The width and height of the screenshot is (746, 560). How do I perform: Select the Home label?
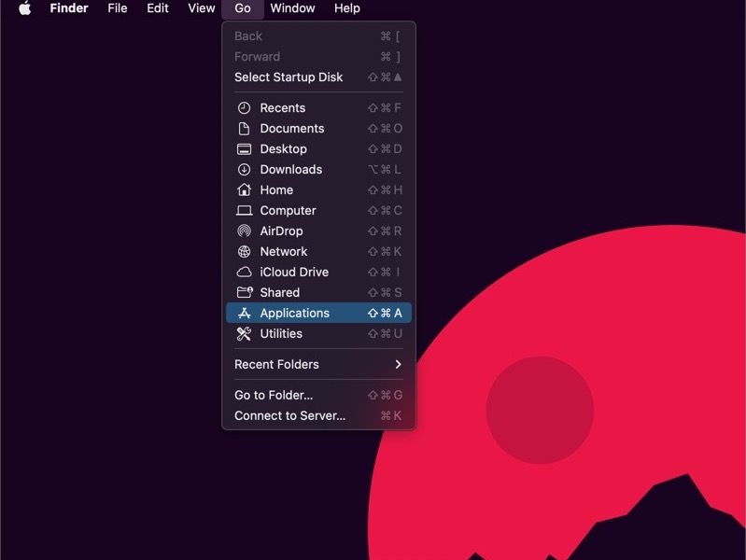(276, 189)
